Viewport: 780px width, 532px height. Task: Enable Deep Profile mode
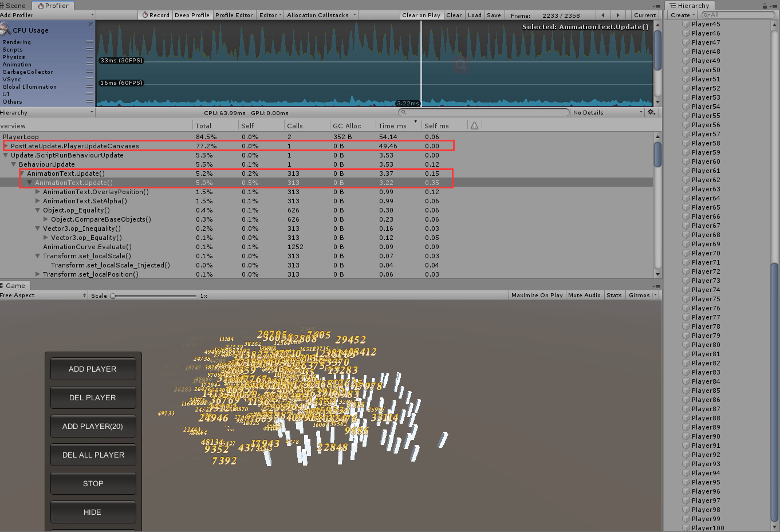click(192, 15)
